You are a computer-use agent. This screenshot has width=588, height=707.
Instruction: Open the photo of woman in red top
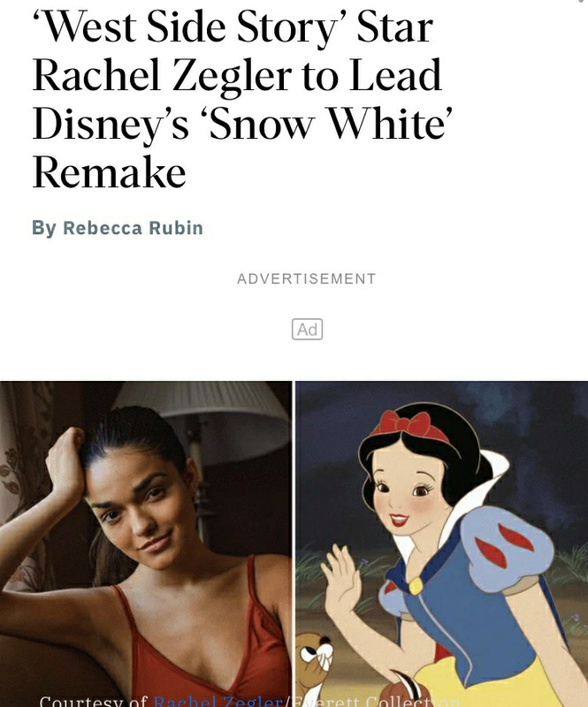coord(146,544)
